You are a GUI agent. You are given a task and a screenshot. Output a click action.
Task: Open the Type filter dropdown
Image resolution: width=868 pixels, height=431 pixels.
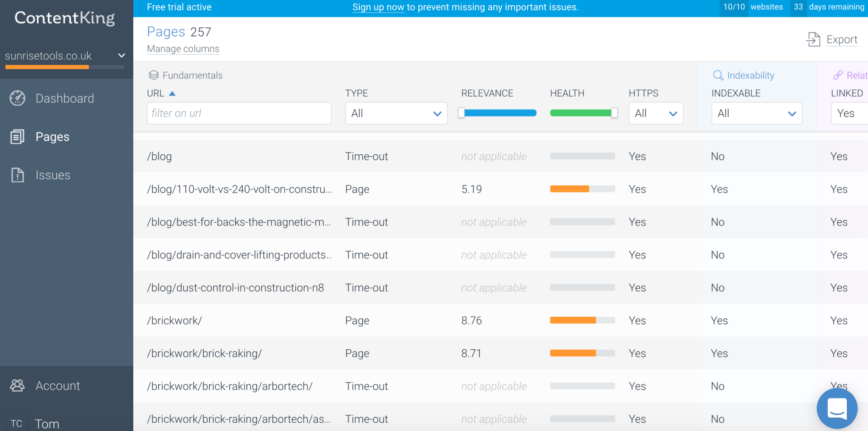[396, 113]
